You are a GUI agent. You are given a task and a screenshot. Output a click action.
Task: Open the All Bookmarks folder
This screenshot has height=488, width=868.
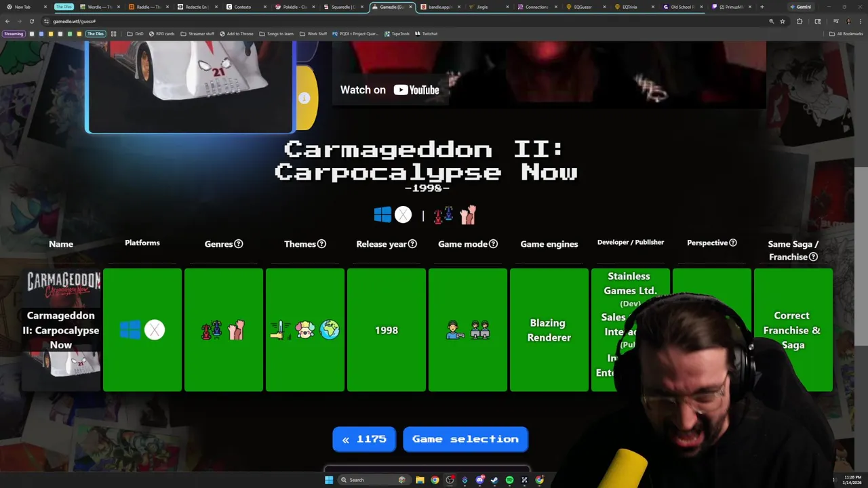pos(846,33)
